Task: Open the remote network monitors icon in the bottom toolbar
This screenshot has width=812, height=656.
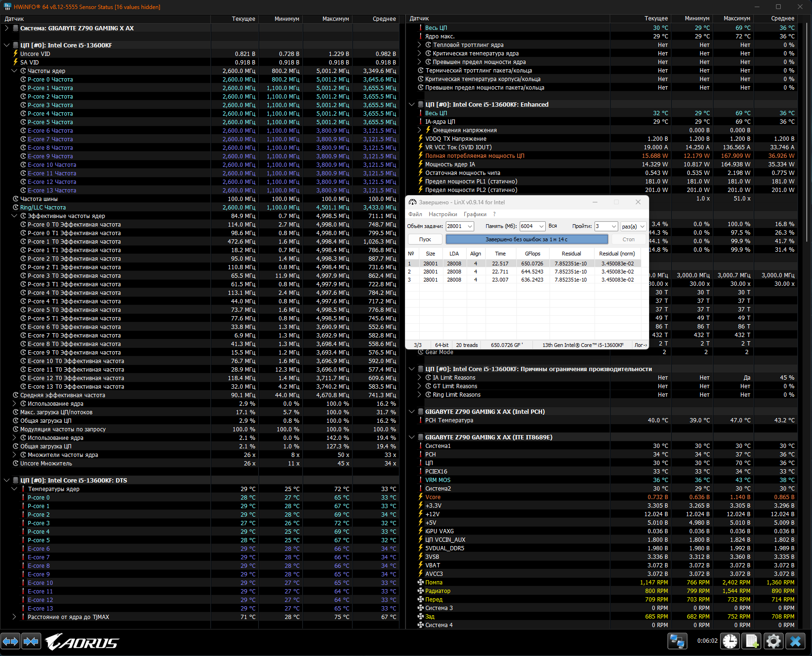Action: tap(677, 641)
